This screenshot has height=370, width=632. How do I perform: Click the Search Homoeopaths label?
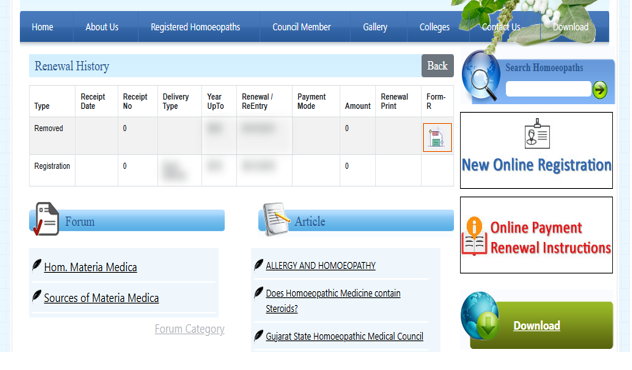(544, 67)
